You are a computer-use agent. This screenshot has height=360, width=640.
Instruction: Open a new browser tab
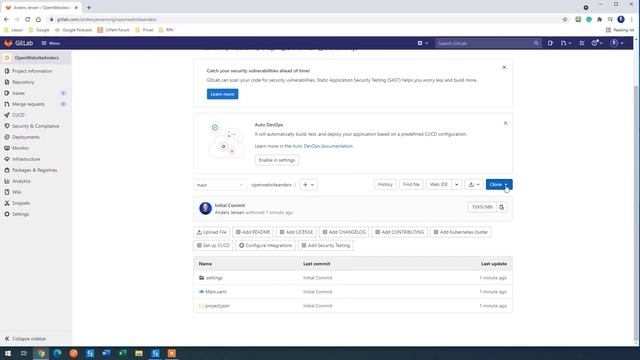(x=89, y=7)
